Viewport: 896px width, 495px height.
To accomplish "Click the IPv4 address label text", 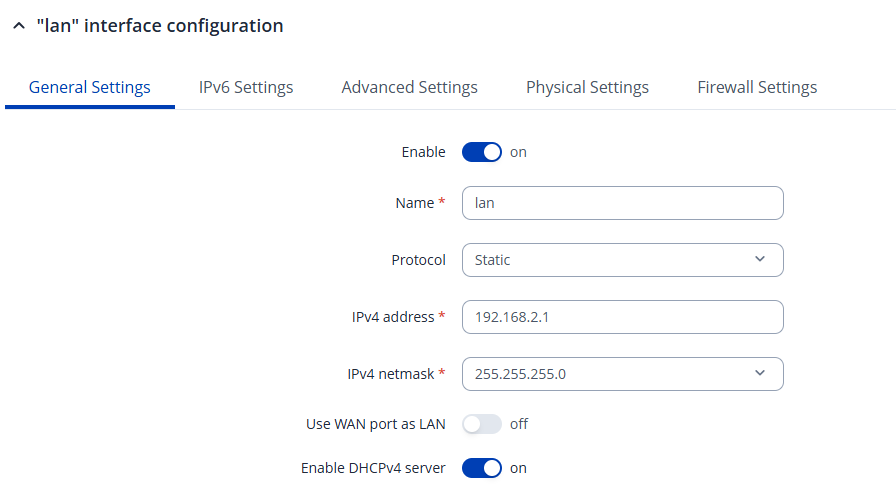I will [386, 317].
